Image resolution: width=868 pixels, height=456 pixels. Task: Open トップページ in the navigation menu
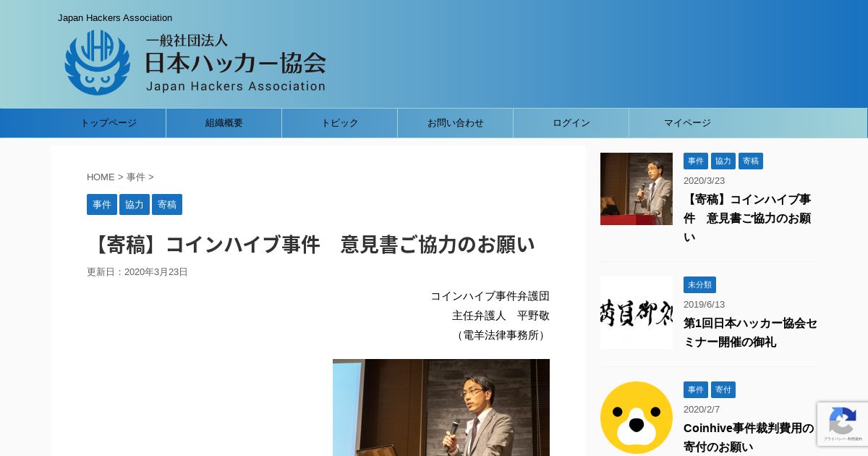point(109,123)
